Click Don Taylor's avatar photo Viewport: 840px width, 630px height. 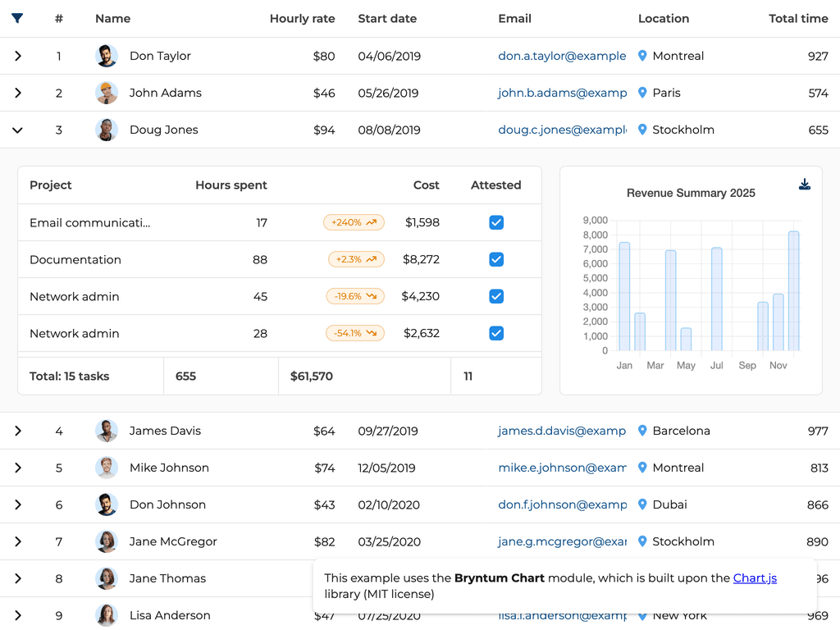(107, 56)
